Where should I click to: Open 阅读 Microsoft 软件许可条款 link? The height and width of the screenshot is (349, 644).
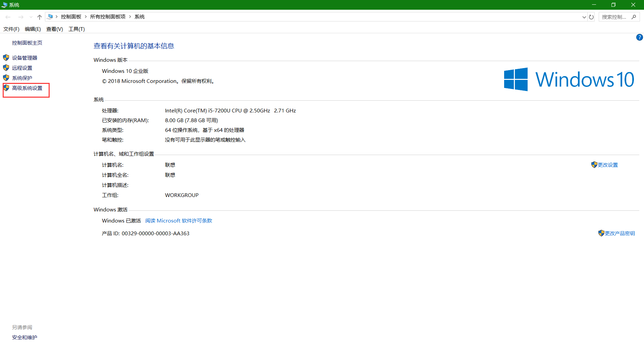179,220
